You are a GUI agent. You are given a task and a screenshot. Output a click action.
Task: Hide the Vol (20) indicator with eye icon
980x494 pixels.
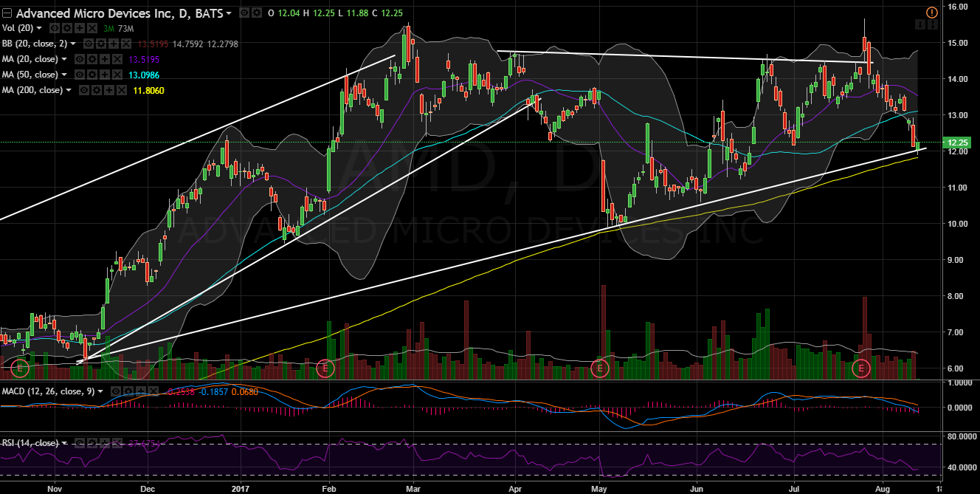click(x=54, y=27)
